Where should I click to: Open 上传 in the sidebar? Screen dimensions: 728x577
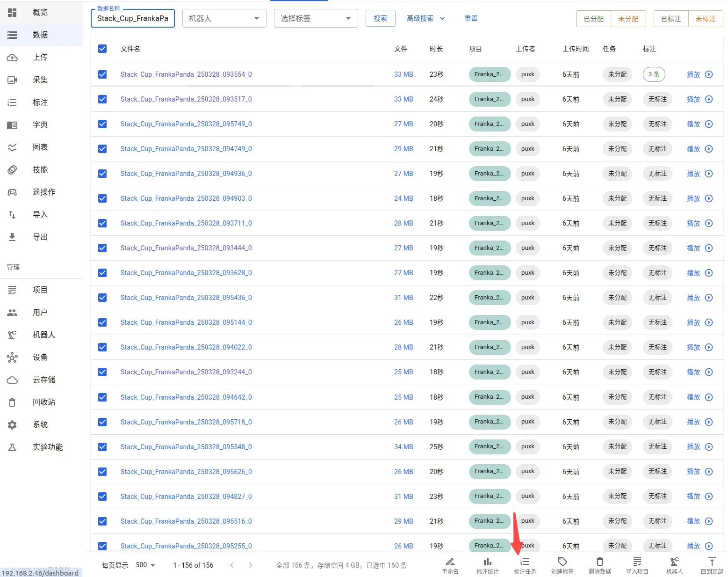[x=41, y=57]
